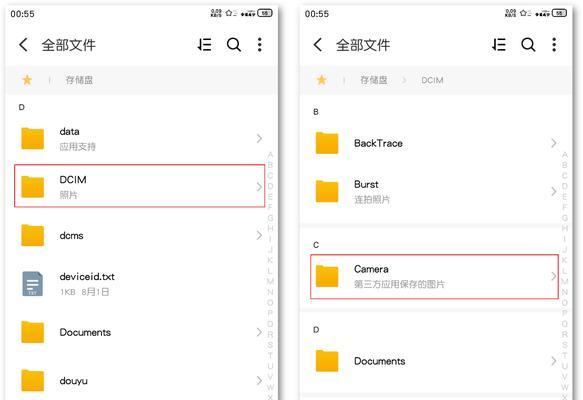Viewport: 583px width, 400px height.
Task: Tap battery indicator in right status bar
Action: [560, 13]
